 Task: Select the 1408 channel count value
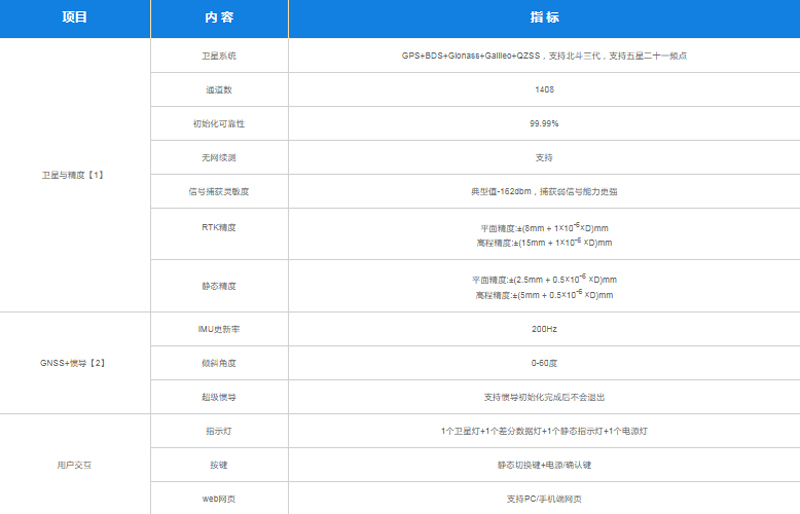pos(544,89)
